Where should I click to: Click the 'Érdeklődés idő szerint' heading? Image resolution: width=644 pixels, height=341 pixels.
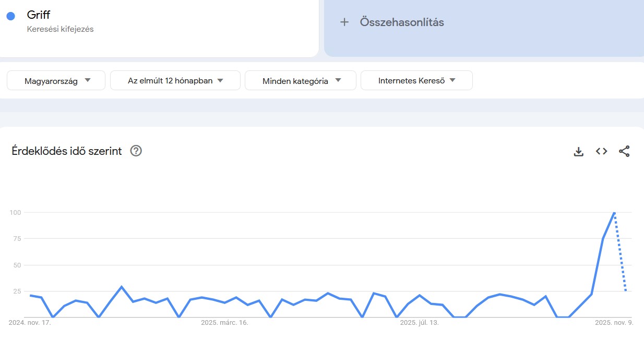67,151
